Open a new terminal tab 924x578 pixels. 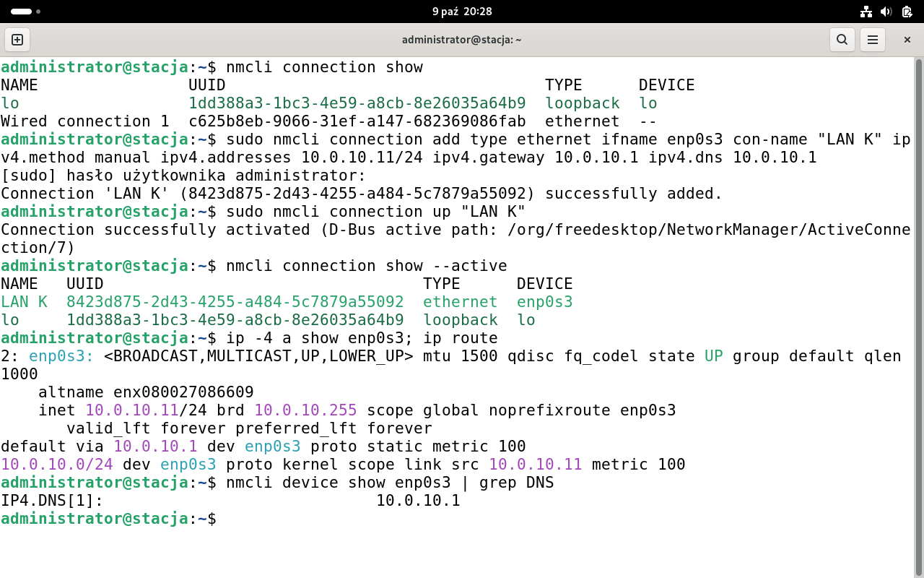tap(18, 40)
